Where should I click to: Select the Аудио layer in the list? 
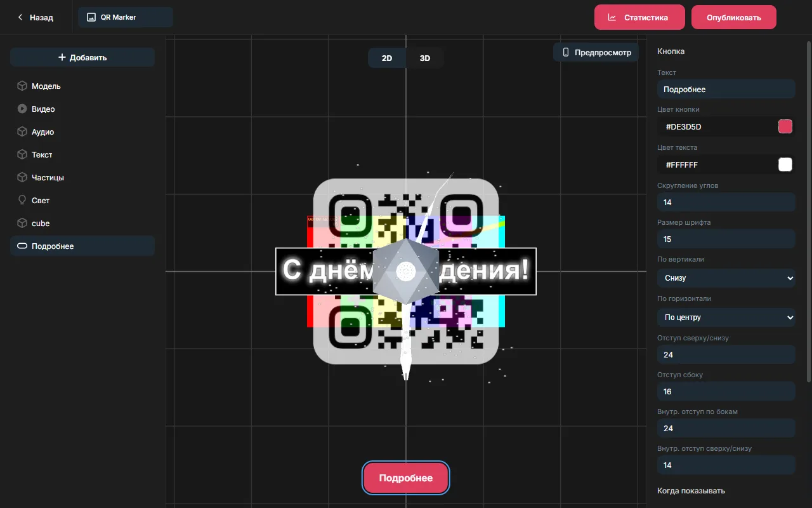(x=82, y=131)
